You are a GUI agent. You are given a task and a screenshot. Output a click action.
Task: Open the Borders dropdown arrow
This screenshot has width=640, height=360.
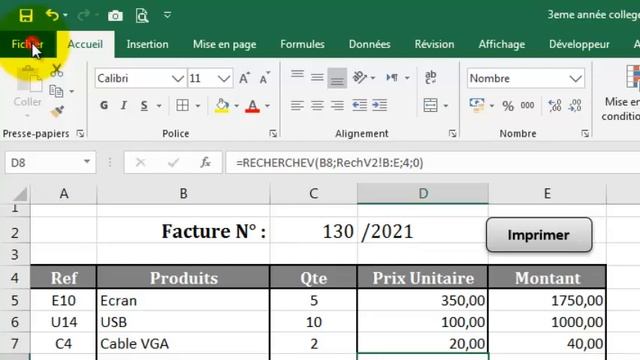click(198, 106)
